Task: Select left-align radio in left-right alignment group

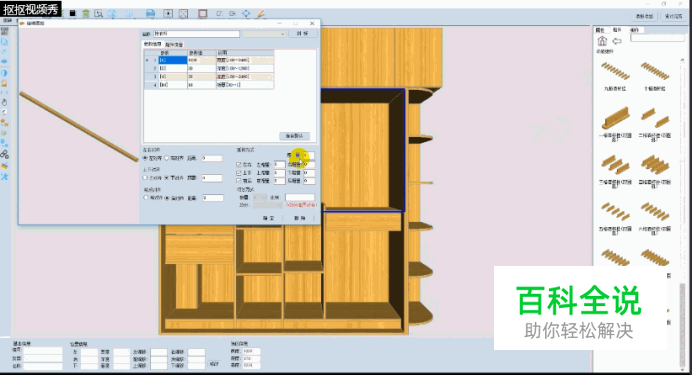Action: [x=145, y=158]
